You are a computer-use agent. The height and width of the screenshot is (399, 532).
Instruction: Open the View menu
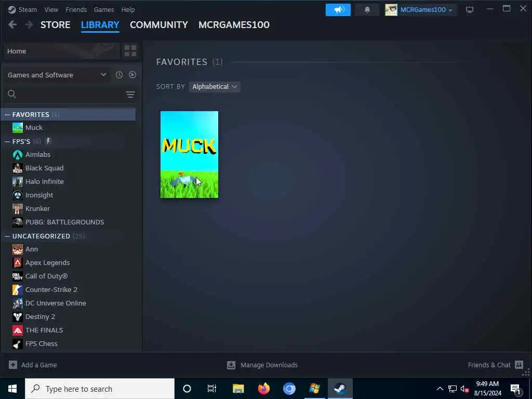tap(51, 9)
